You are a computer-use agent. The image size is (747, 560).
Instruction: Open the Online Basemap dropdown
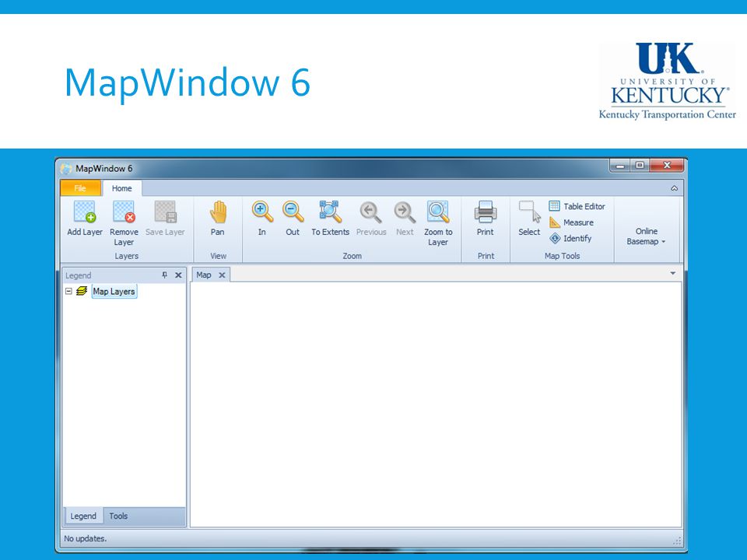click(646, 236)
